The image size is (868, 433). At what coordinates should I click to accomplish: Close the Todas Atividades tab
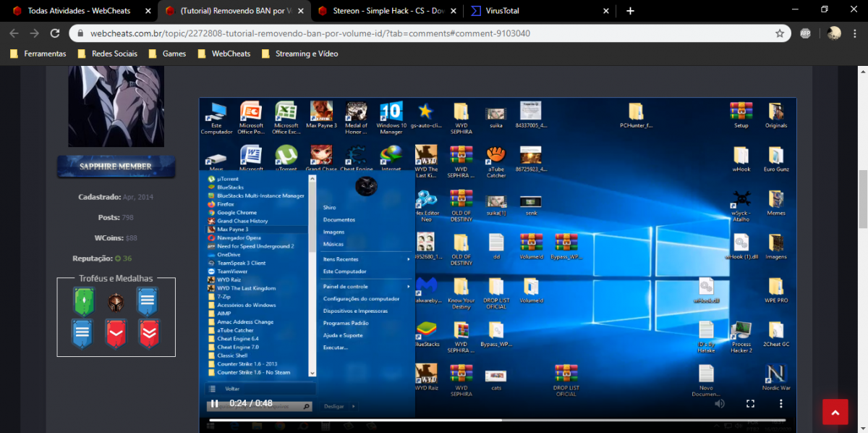point(148,11)
